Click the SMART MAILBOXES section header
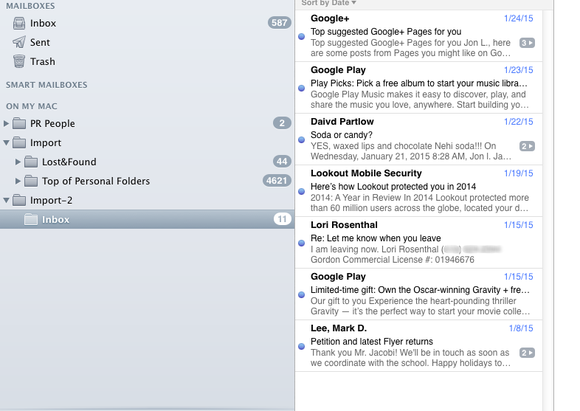This screenshot has height=411, width=580. pyautogui.click(x=47, y=85)
